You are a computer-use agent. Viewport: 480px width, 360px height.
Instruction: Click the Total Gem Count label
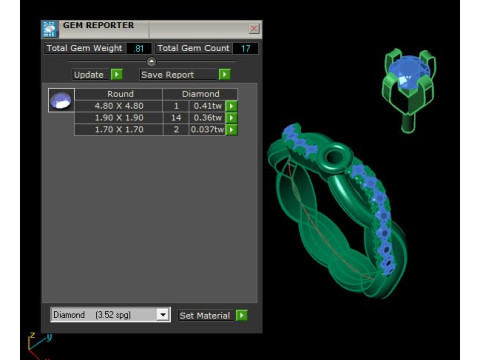coord(193,48)
